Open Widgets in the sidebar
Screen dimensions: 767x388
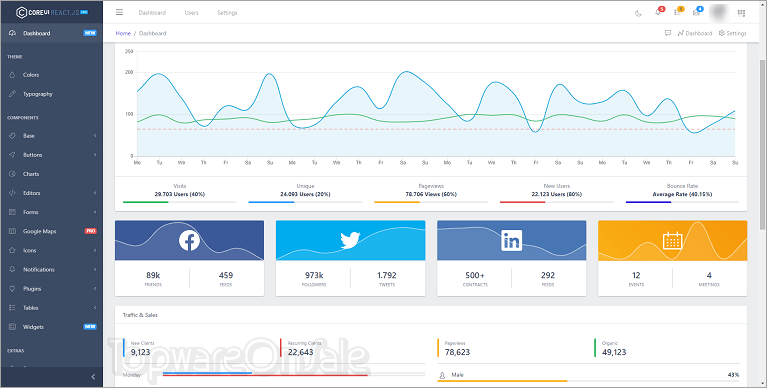(x=51, y=326)
